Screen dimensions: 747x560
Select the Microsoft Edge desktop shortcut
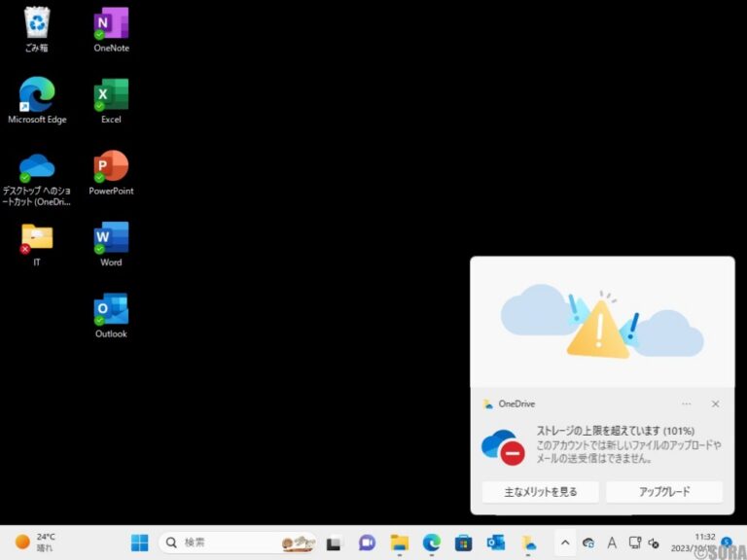[x=37, y=100]
